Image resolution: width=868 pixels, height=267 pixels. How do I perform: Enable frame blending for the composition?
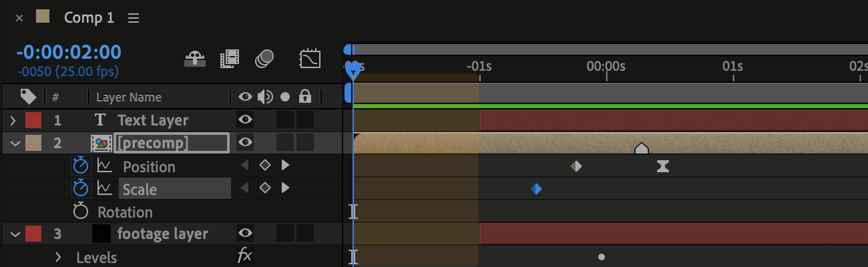click(x=230, y=59)
